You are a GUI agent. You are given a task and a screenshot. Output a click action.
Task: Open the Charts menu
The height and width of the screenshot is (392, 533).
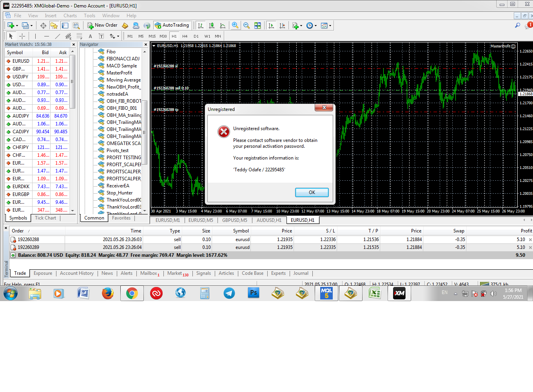pos(70,16)
